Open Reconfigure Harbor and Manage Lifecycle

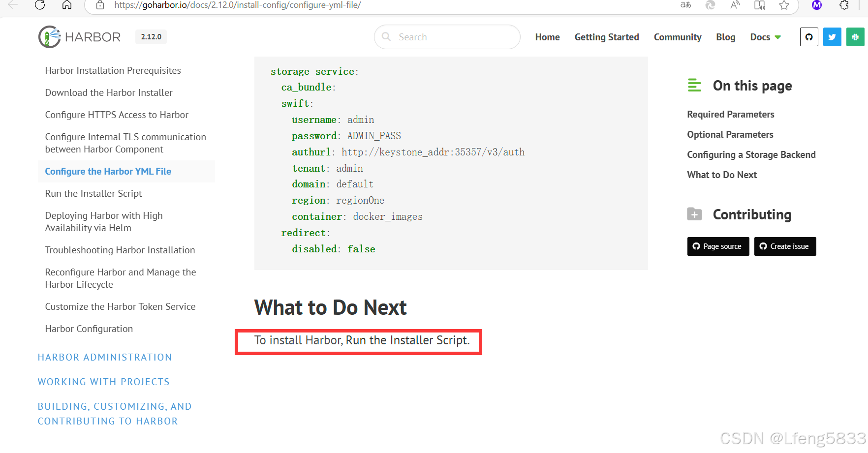point(121,278)
